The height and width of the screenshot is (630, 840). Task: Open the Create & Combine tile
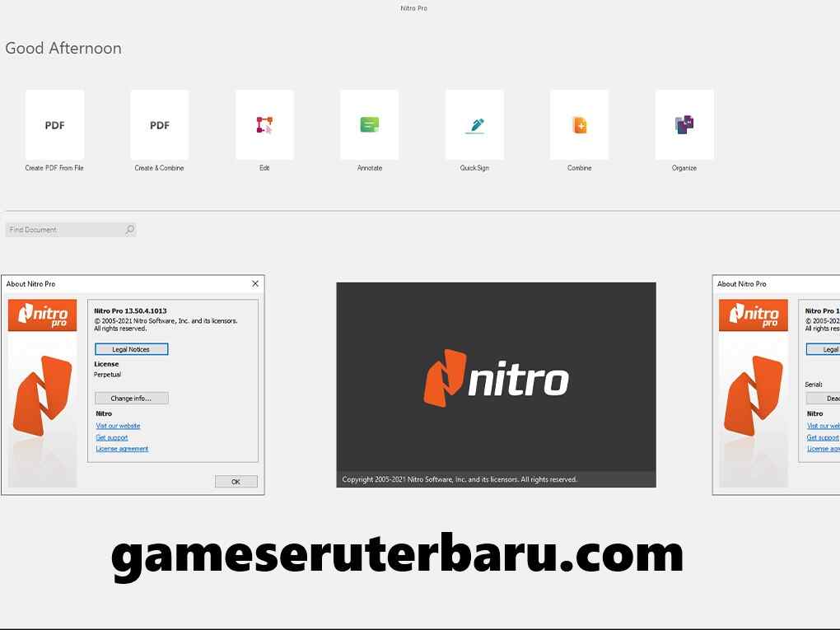click(x=160, y=125)
